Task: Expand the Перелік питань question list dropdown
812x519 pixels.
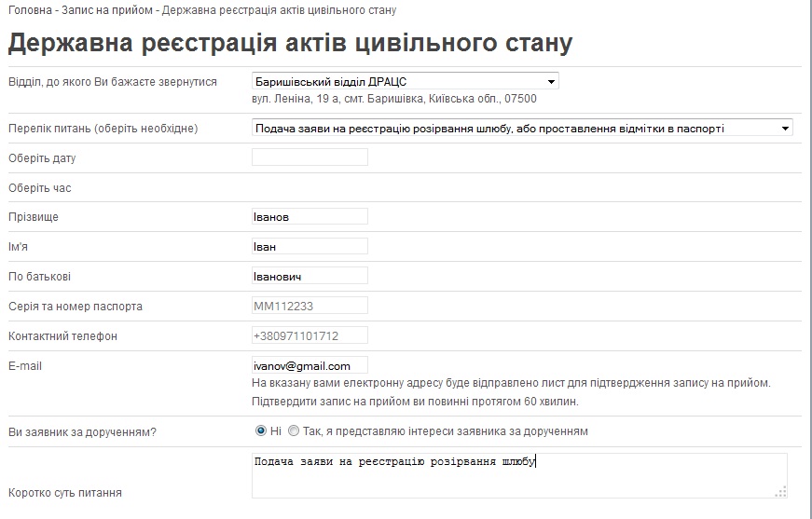Action: pos(522,128)
